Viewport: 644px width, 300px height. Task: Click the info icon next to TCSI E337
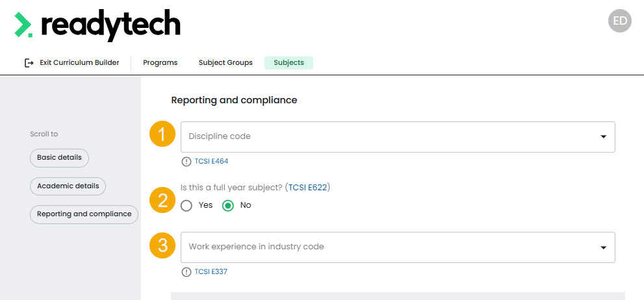tap(187, 271)
